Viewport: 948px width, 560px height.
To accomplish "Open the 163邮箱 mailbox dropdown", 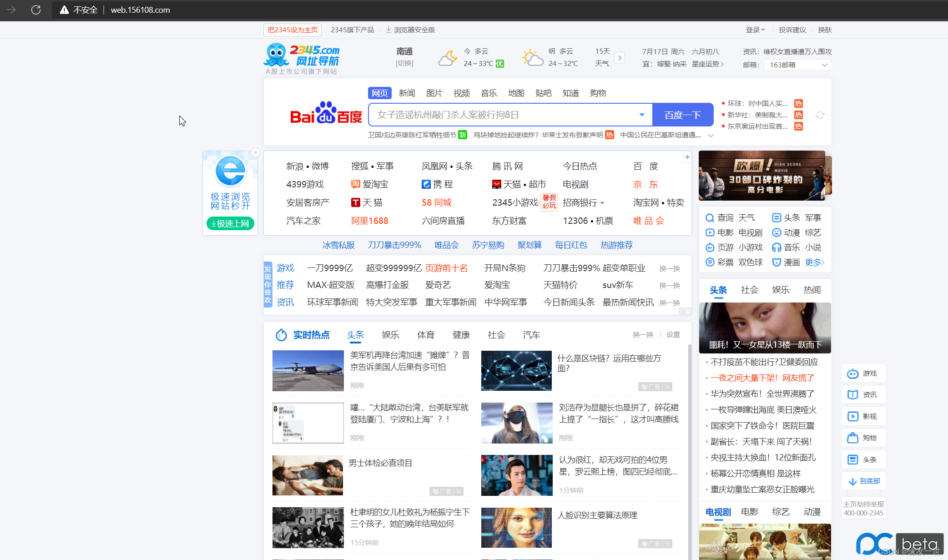I will (797, 65).
